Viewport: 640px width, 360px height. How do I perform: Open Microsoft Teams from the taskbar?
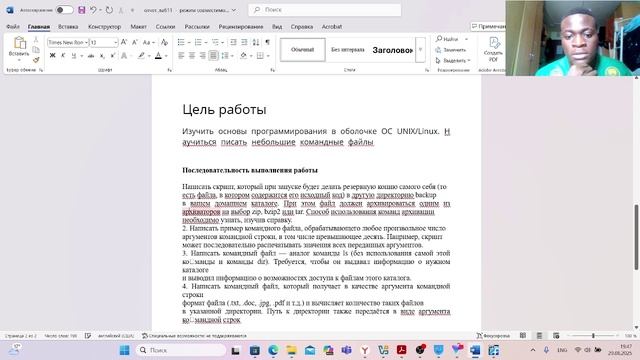coord(347,350)
